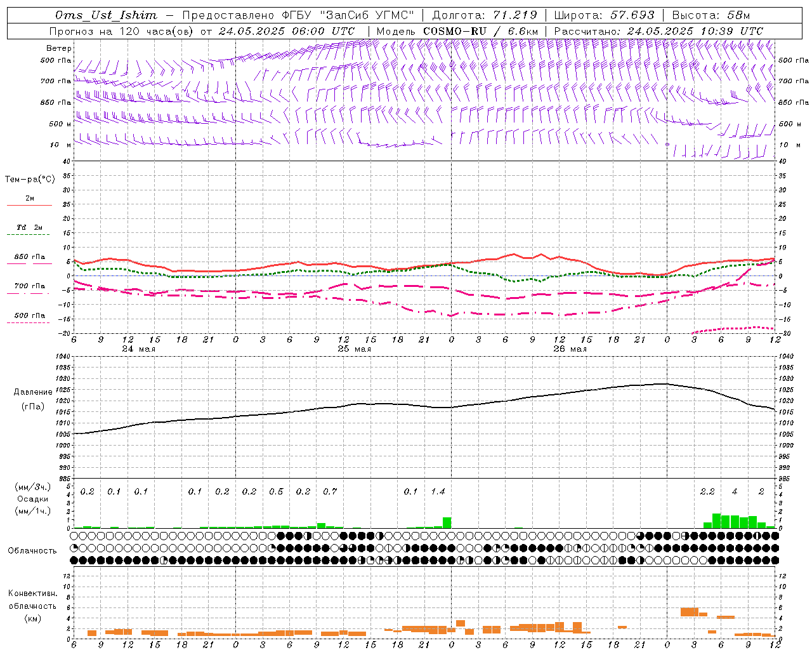
Task: Click the computed time Рассчитано: 24.05.2025 10:39 UTC
Action: [658, 31]
